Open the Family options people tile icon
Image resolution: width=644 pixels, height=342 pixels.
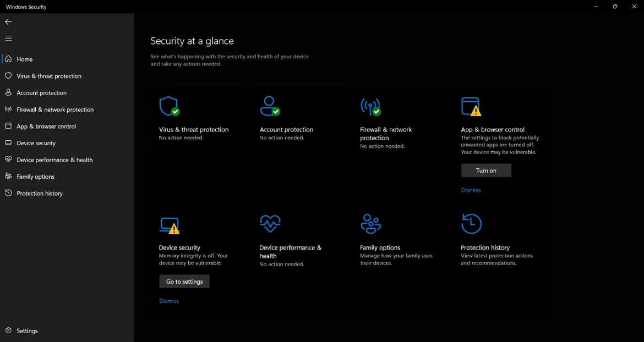tap(370, 224)
